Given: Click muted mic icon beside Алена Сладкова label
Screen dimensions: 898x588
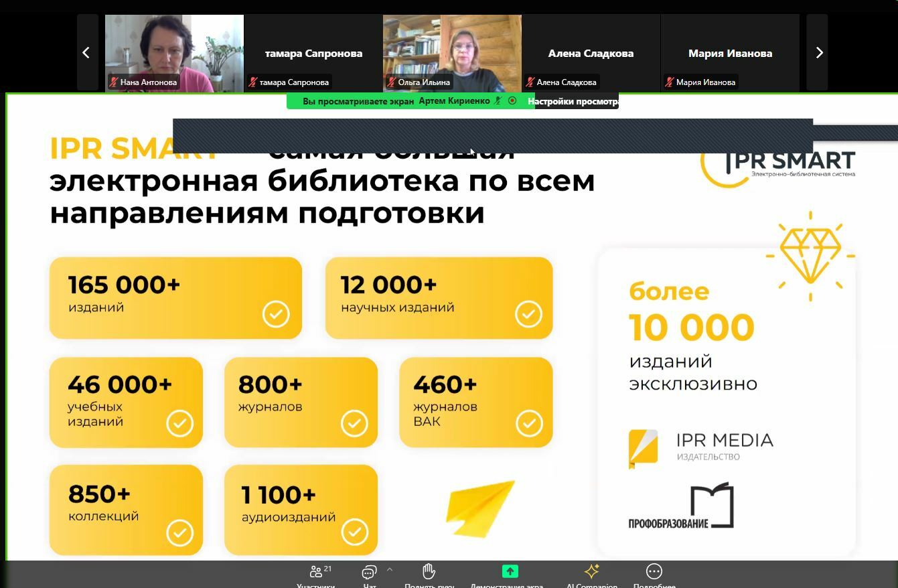Looking at the screenshot, I should (530, 82).
